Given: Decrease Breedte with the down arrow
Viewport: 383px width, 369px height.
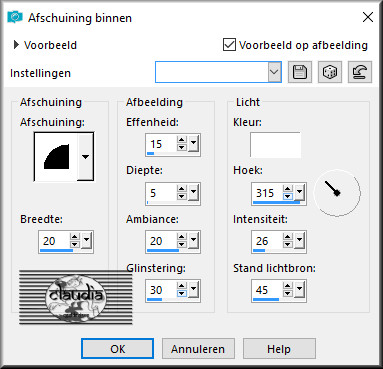Looking at the screenshot, I should click(75, 245).
